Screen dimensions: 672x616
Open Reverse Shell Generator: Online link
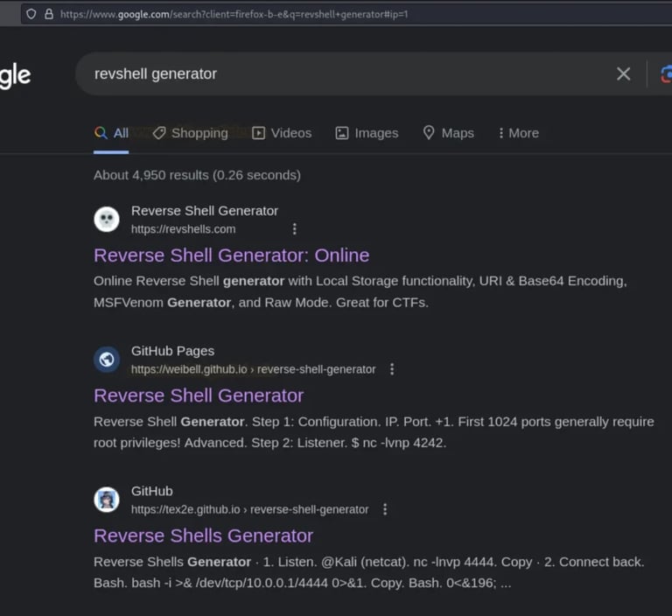point(231,255)
